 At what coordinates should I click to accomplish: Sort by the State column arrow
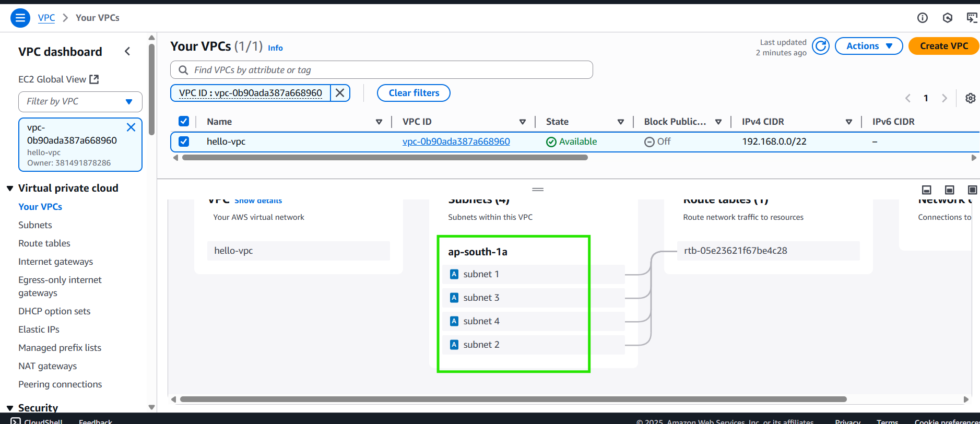(621, 122)
